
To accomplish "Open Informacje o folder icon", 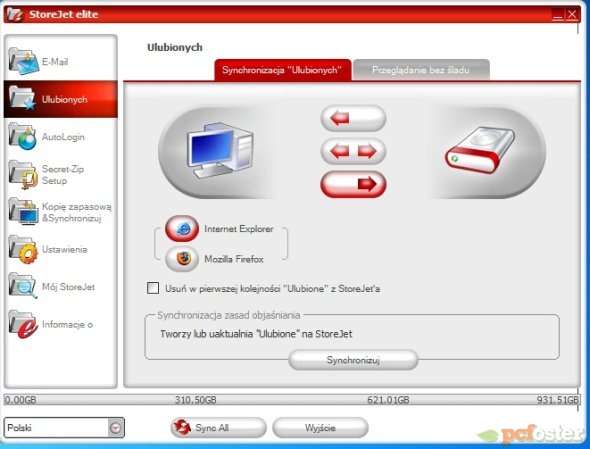I will tap(23, 324).
